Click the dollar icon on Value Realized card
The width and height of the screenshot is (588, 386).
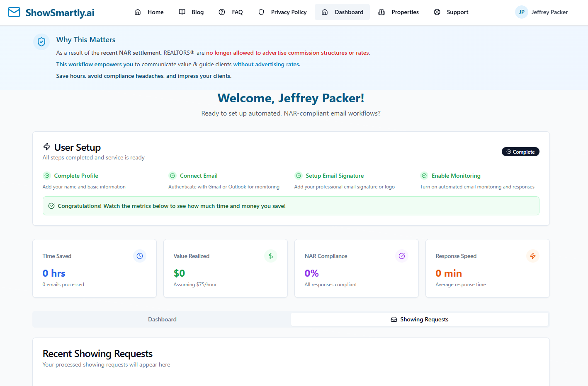tap(271, 256)
